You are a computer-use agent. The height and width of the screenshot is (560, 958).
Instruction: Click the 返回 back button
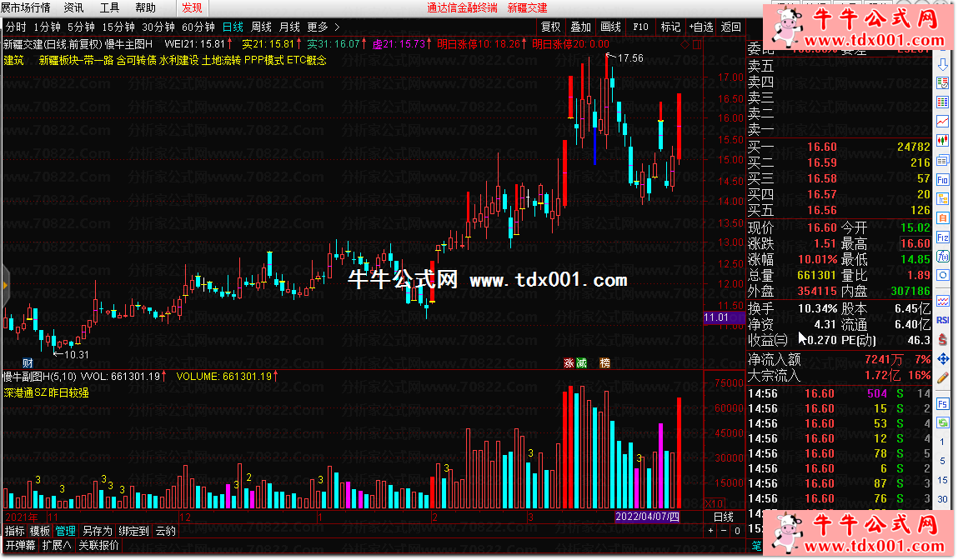click(730, 27)
